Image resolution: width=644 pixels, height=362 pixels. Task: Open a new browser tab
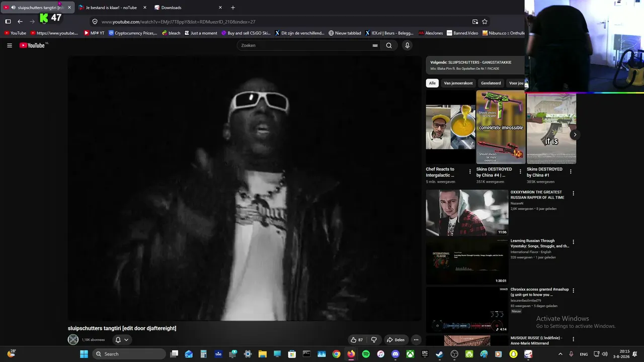coord(233,8)
